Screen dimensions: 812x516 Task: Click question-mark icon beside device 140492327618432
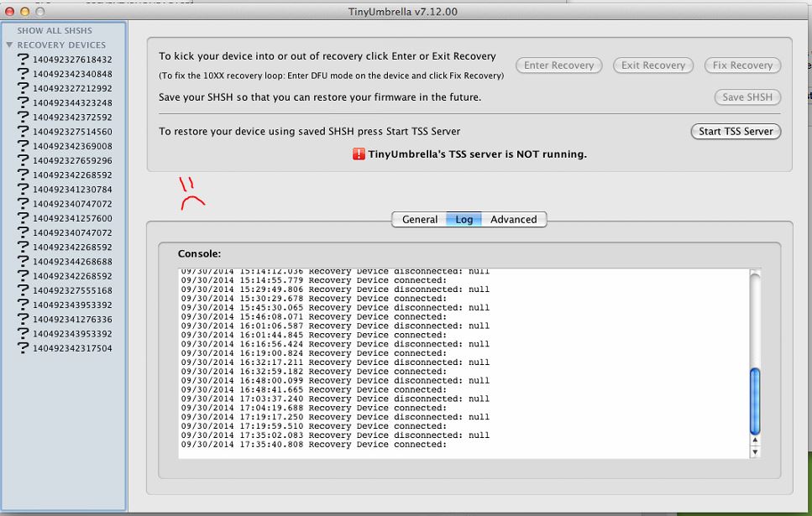click(23, 59)
